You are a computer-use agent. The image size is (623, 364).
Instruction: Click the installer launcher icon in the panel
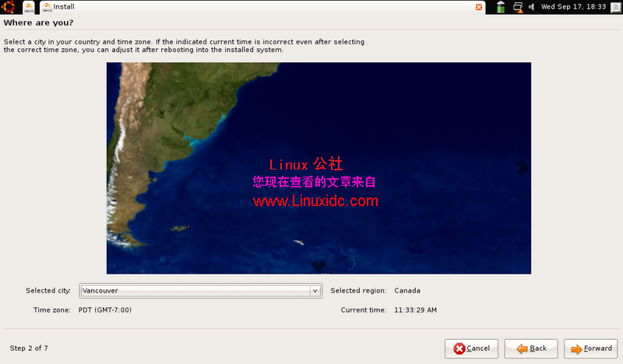point(29,7)
